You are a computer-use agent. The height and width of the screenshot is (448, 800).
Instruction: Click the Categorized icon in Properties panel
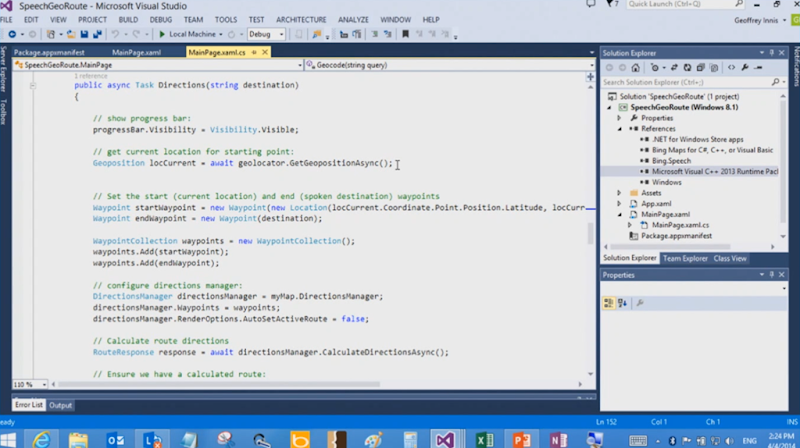tap(608, 303)
